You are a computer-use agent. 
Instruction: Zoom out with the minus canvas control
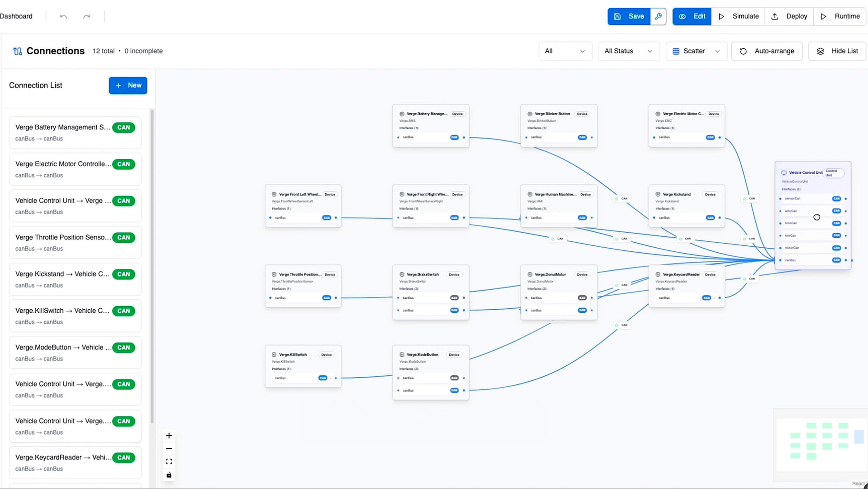pyautogui.click(x=169, y=449)
